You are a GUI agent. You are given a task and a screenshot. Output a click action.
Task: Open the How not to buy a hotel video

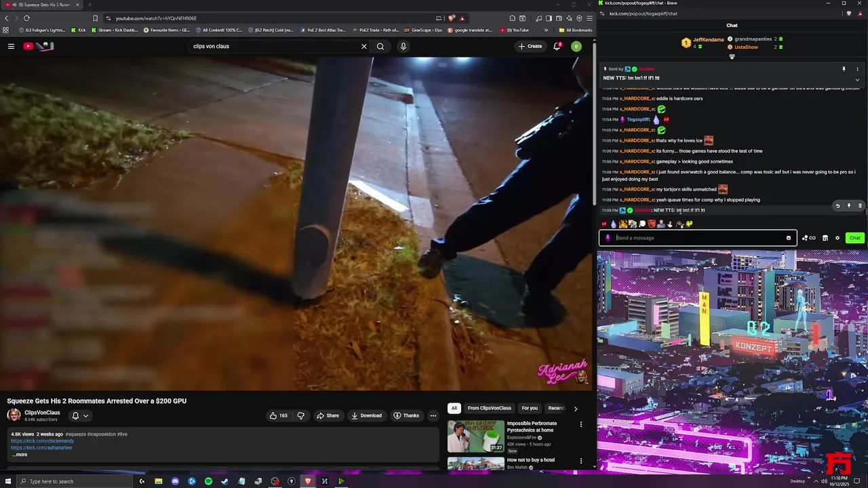coord(530,460)
